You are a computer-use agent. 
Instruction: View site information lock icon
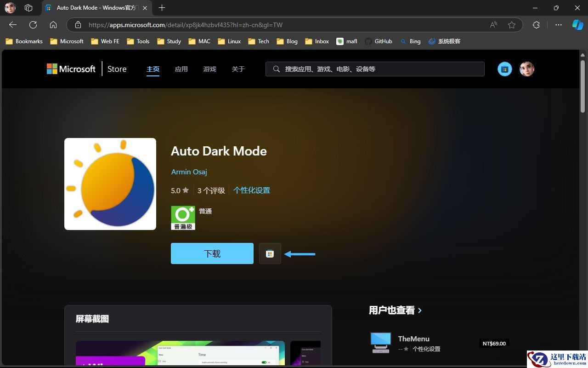point(78,25)
